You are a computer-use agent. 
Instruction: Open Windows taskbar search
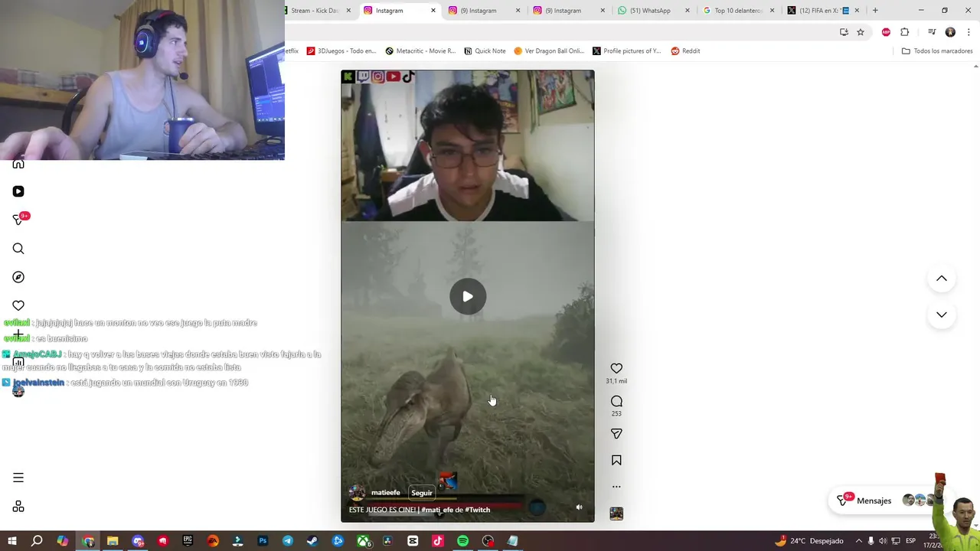[x=37, y=541]
